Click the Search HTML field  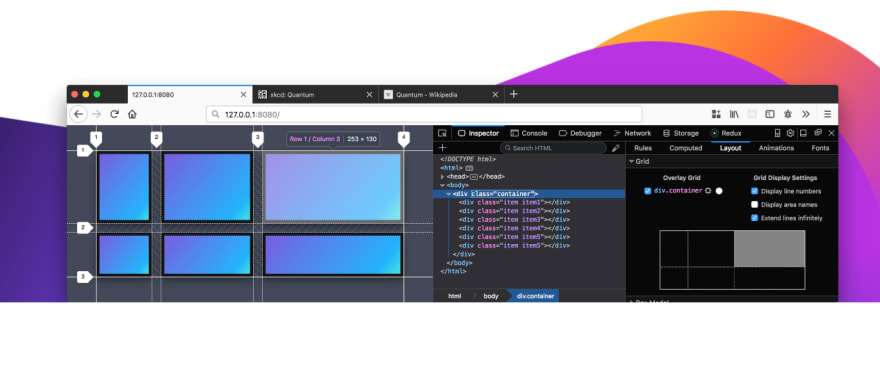pos(553,148)
